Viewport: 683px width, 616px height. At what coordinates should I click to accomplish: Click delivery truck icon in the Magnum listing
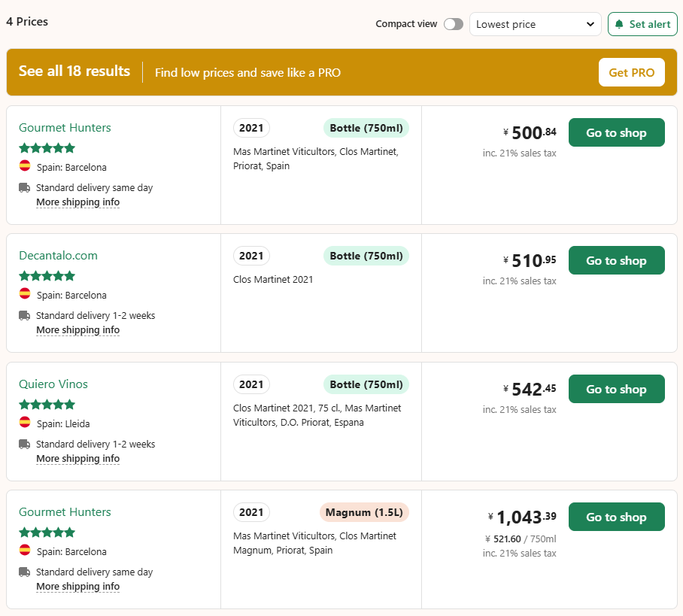[x=24, y=572]
